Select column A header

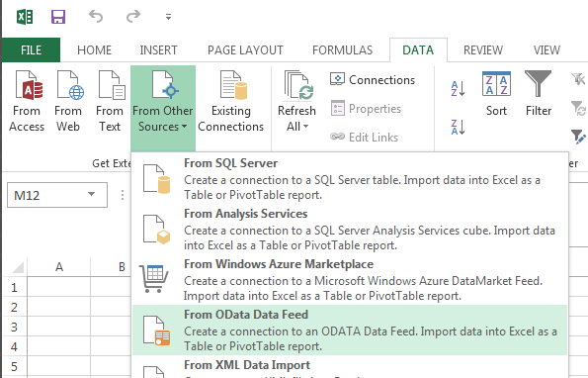coord(59,267)
